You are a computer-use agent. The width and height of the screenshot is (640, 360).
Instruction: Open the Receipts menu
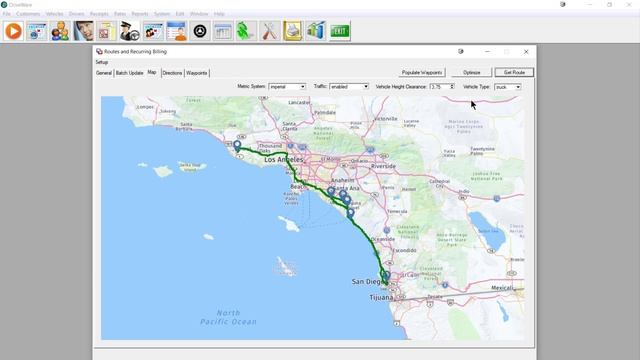[99, 14]
